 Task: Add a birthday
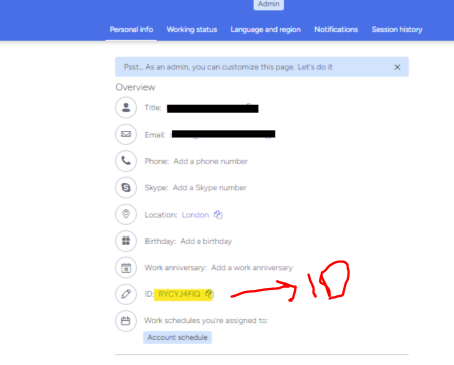click(x=206, y=241)
